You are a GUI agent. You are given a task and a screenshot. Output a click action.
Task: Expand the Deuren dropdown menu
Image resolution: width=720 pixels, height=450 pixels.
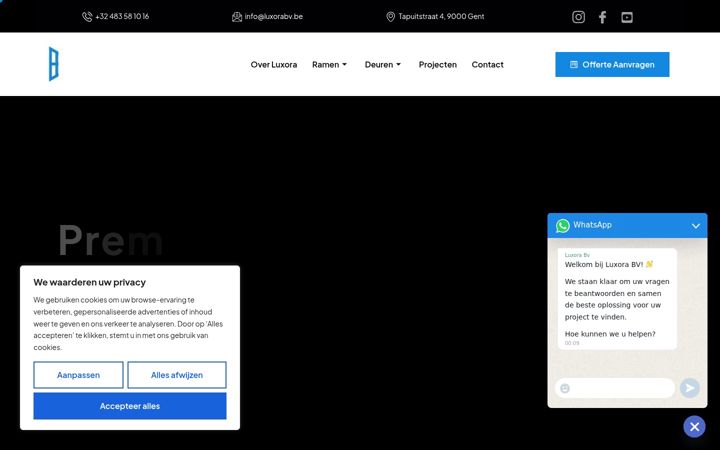pyautogui.click(x=383, y=65)
